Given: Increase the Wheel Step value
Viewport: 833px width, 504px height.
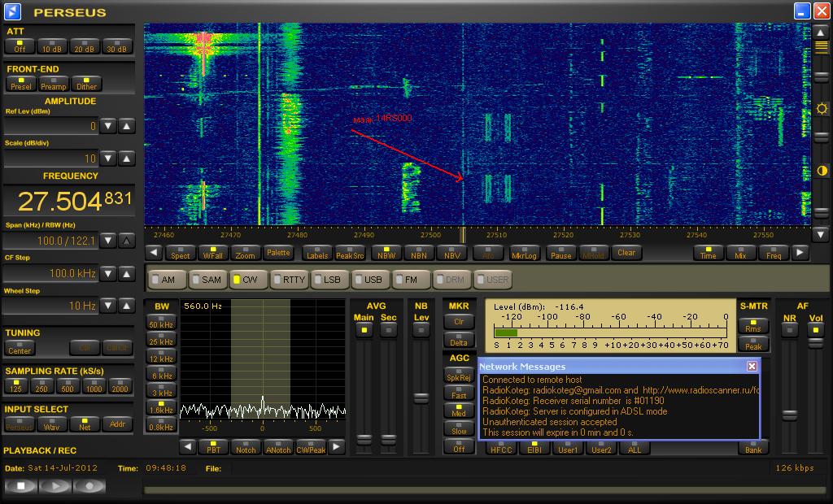Looking at the screenshot, I should coord(126,306).
